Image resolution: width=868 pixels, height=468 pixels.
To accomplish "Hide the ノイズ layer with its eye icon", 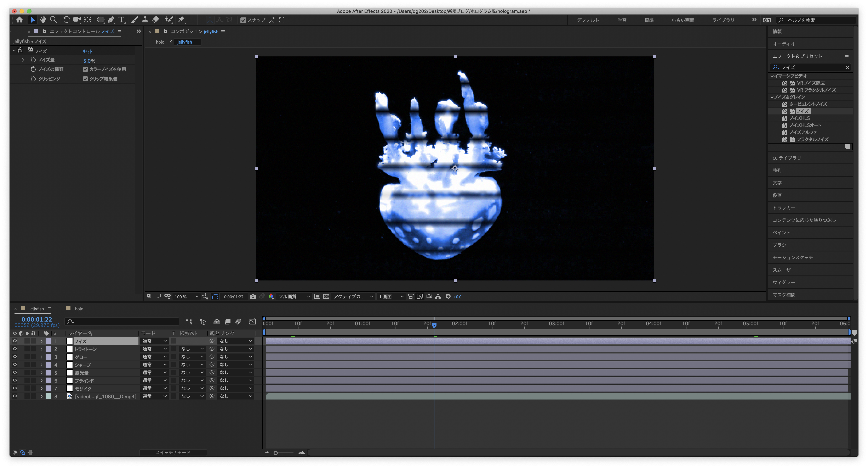I will pyautogui.click(x=15, y=341).
